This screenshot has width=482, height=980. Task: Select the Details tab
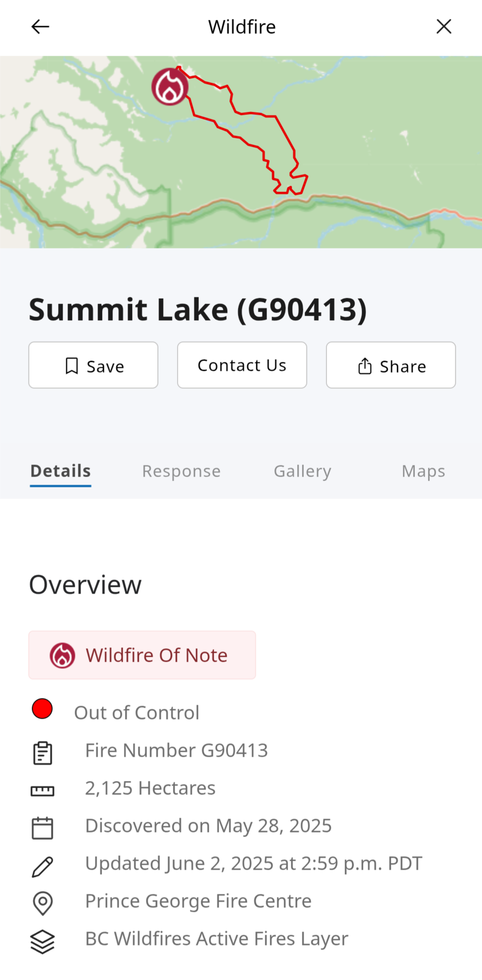(61, 471)
